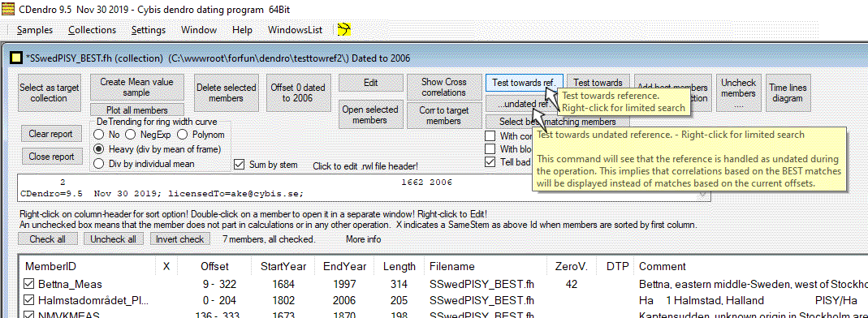Select the Bettna_Meas member row name
This screenshot has height=318, width=868.
click(71, 284)
